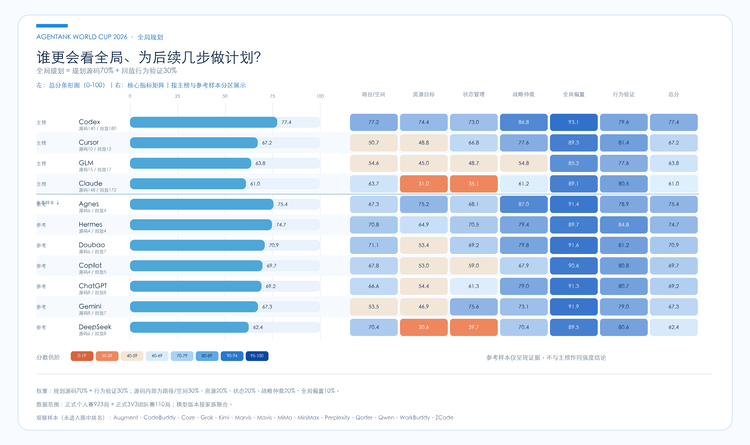The height and width of the screenshot is (445, 750).
Task: Click the 分数色阶 legend label
Action: pos(48,357)
